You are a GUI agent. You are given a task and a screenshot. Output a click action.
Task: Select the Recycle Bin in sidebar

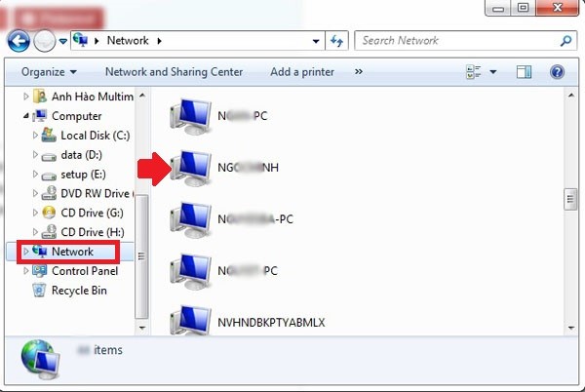[79, 291]
